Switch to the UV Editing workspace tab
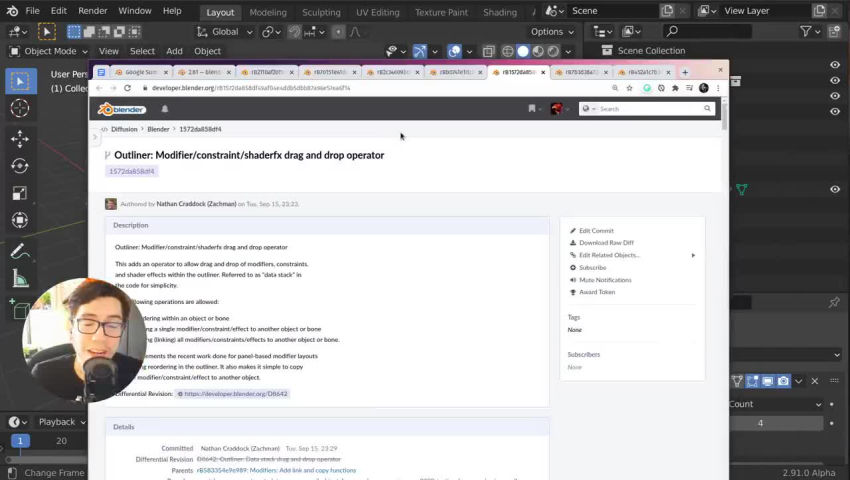This screenshot has height=480, width=850. pos(377,12)
